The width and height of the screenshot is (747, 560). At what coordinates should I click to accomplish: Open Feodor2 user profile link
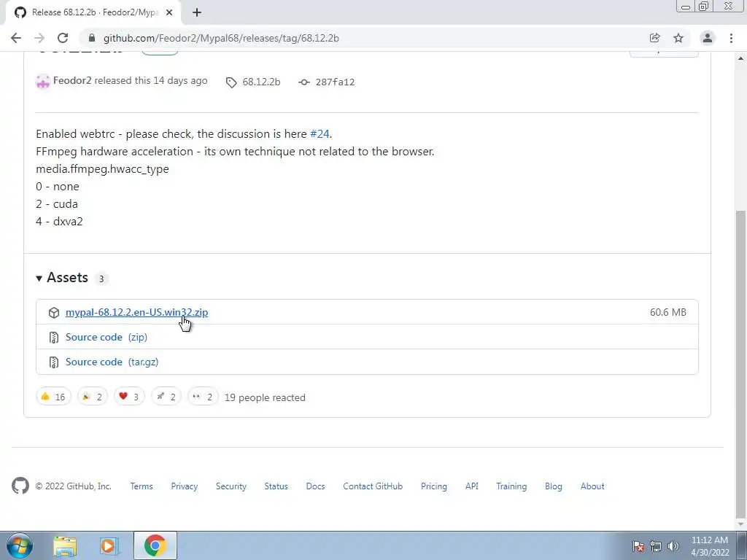[x=72, y=80]
